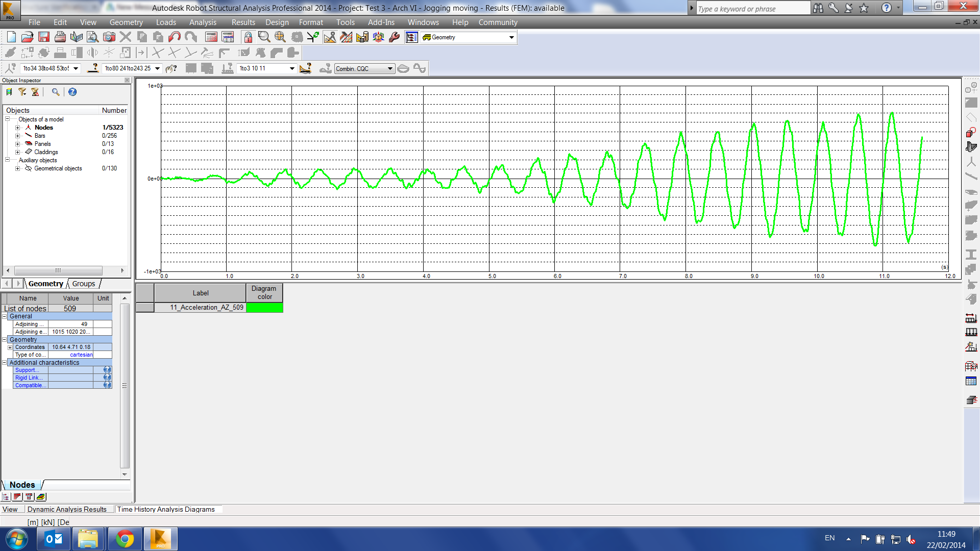Open the wrench preferences icon

pyautogui.click(x=395, y=37)
